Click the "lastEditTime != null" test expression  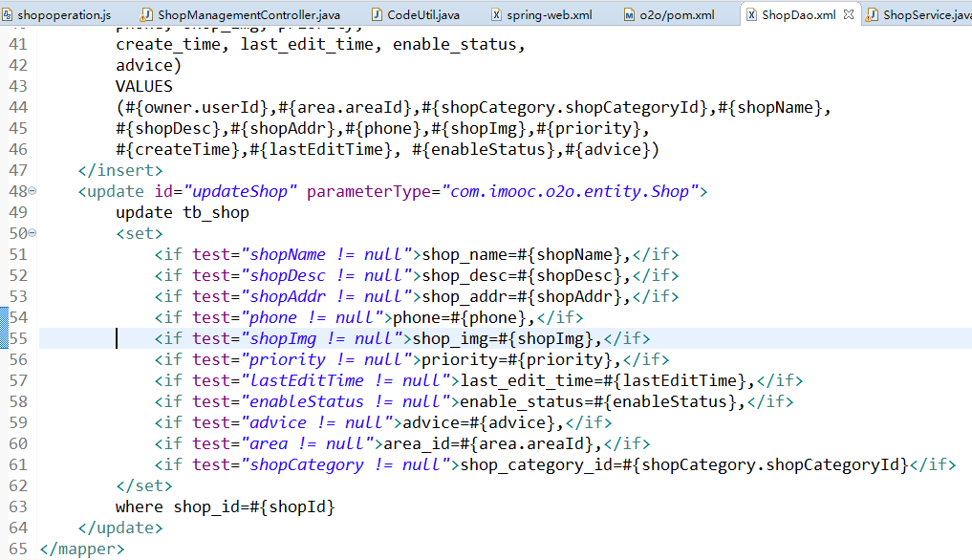[x=349, y=380]
